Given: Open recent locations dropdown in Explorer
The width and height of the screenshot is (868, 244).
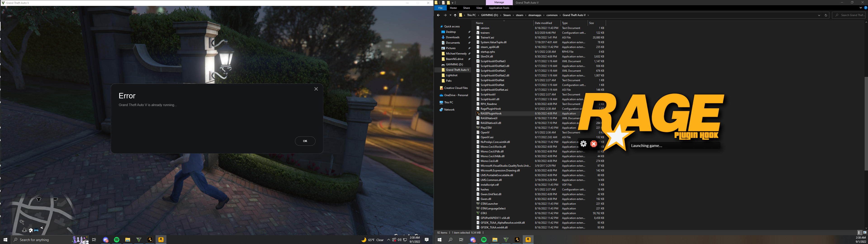Looking at the screenshot, I should pos(450,15).
